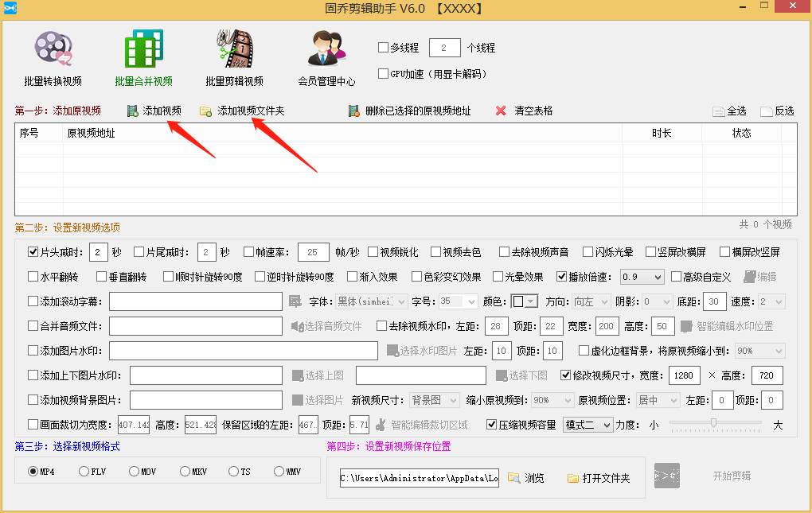The image size is (812, 513).
Task: Click the 序号 column header
Action: click(39, 134)
